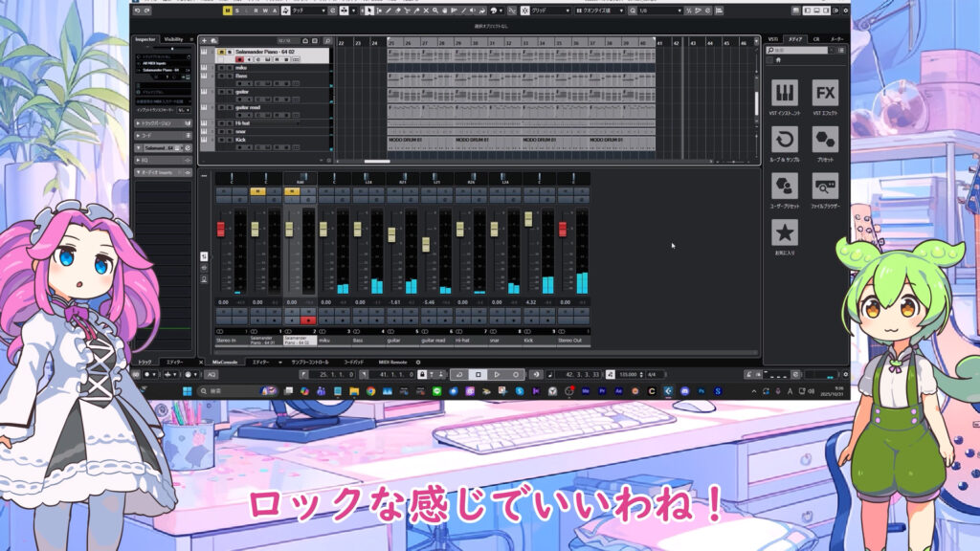Switch to the MixConsole tab

(x=224, y=363)
